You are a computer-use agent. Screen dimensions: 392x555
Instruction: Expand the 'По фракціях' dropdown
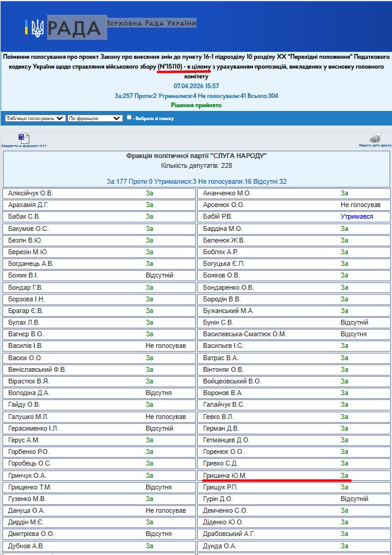click(x=95, y=118)
